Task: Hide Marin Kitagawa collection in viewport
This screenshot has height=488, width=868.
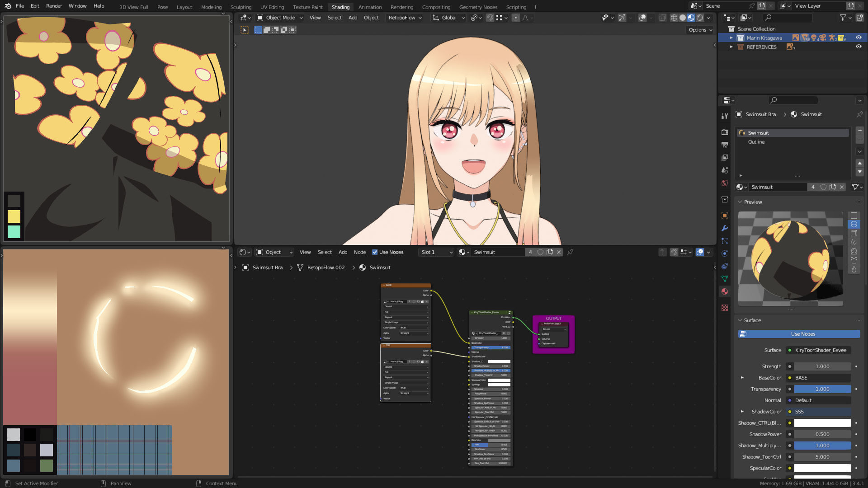Action: pyautogui.click(x=859, y=38)
